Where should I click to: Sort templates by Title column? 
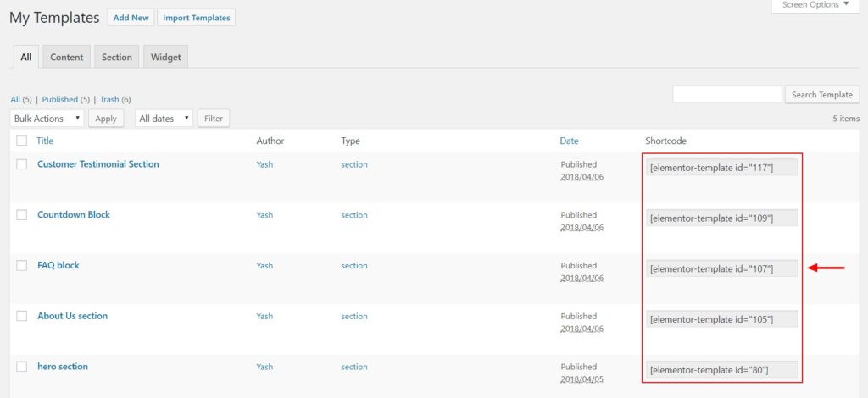click(45, 141)
